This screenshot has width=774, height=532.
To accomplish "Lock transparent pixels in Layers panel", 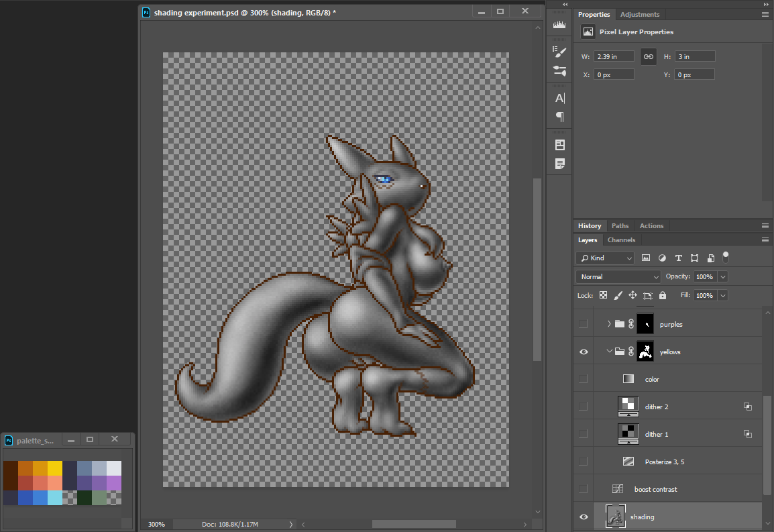I will (x=603, y=295).
